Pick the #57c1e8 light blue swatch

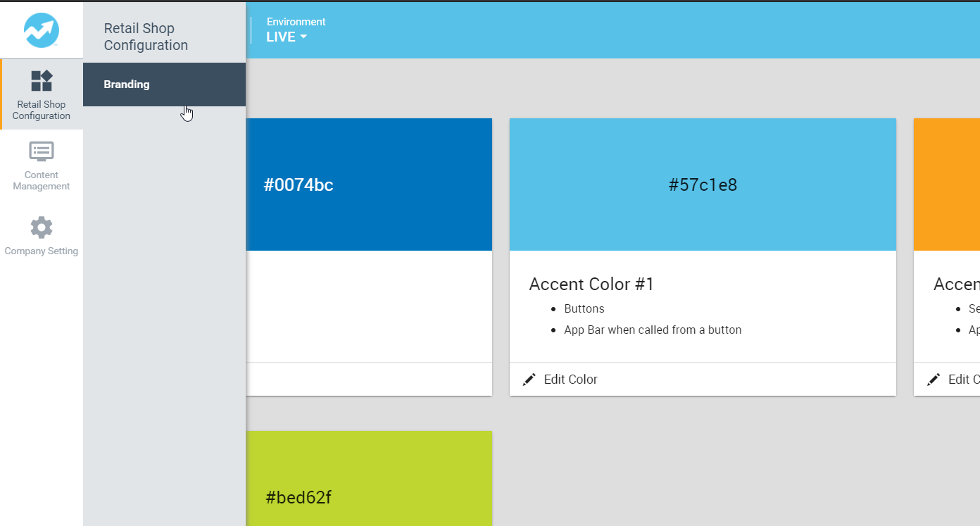point(703,184)
